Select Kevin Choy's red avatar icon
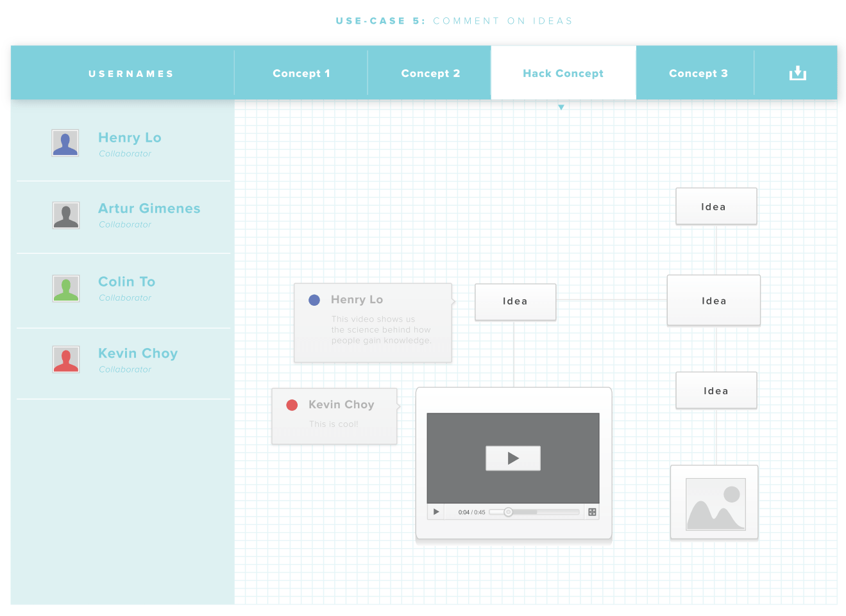The height and width of the screenshot is (616, 846). pos(65,360)
